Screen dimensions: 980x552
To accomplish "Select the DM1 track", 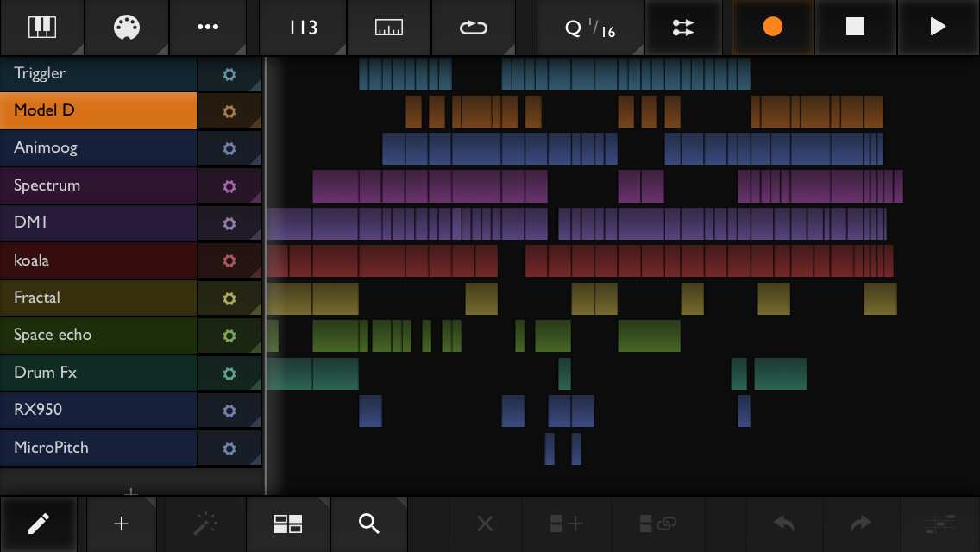I will pyautogui.click(x=98, y=223).
